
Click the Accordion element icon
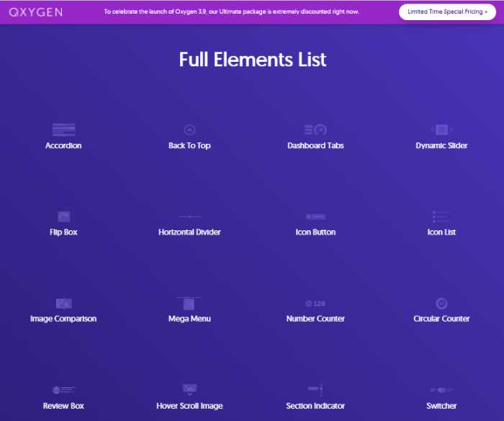click(x=63, y=130)
